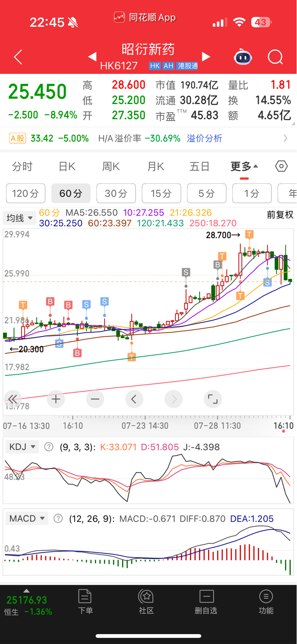The height and width of the screenshot is (644, 297).
Task: Switch to next stock with right triangle
Action: click(x=206, y=57)
